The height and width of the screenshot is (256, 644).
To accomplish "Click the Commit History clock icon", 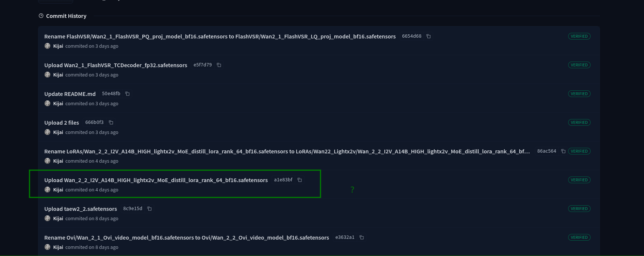I will tap(41, 16).
